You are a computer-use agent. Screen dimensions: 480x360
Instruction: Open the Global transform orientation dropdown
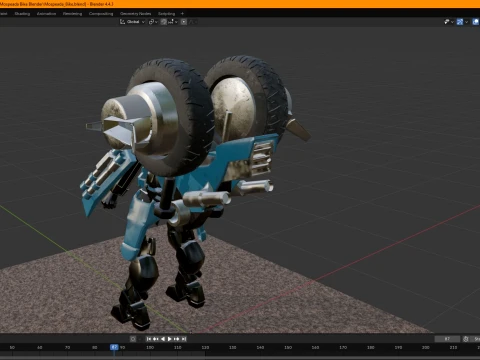(x=133, y=22)
